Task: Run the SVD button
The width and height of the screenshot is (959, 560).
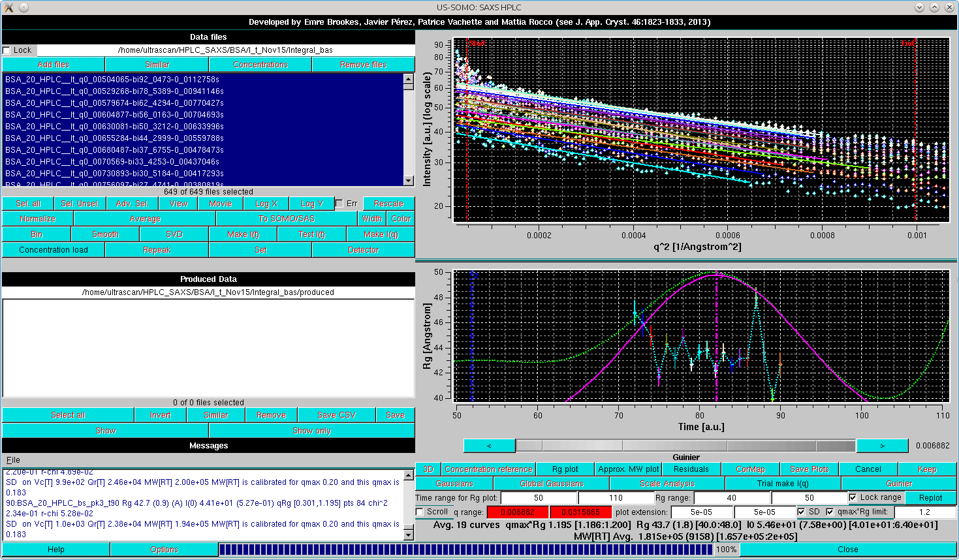Action: point(174,234)
